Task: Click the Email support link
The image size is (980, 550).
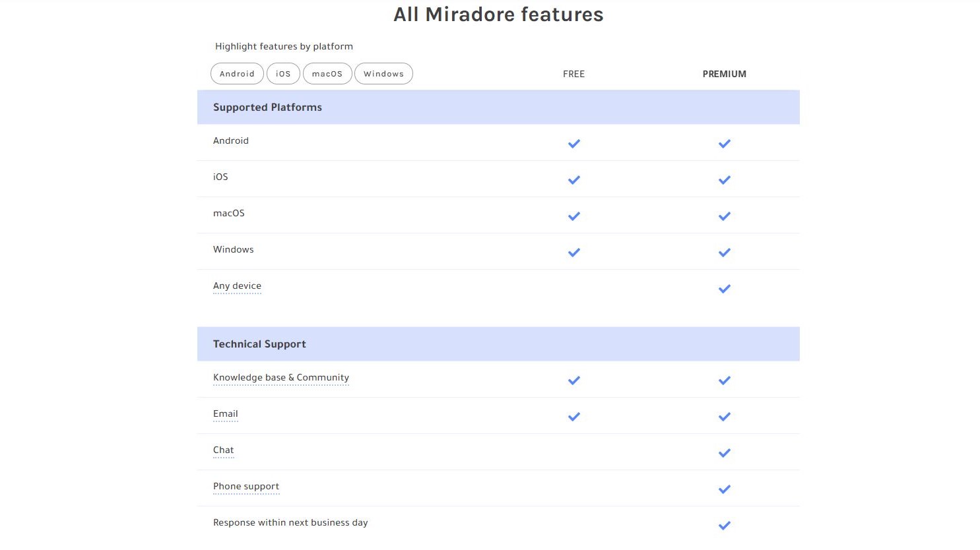Action: click(226, 413)
